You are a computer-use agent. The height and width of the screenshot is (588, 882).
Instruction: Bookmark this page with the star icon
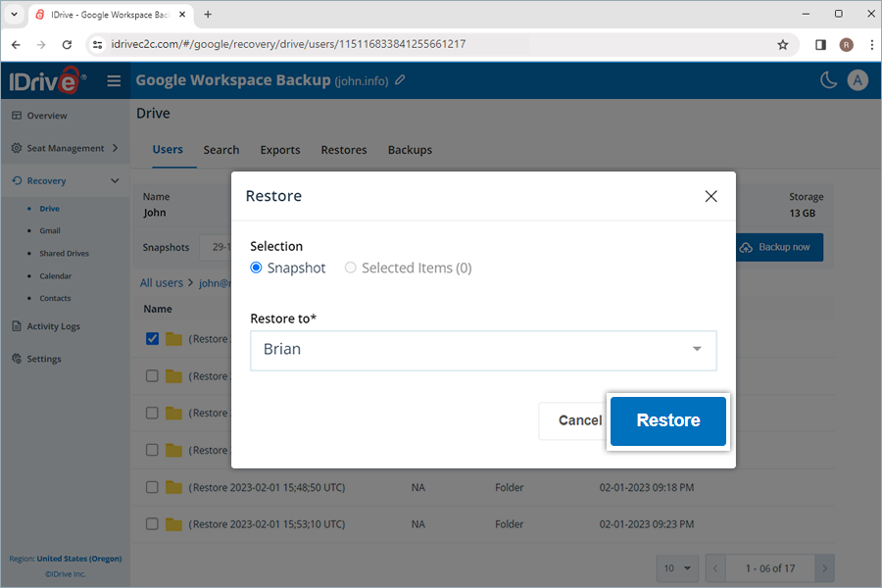point(782,44)
